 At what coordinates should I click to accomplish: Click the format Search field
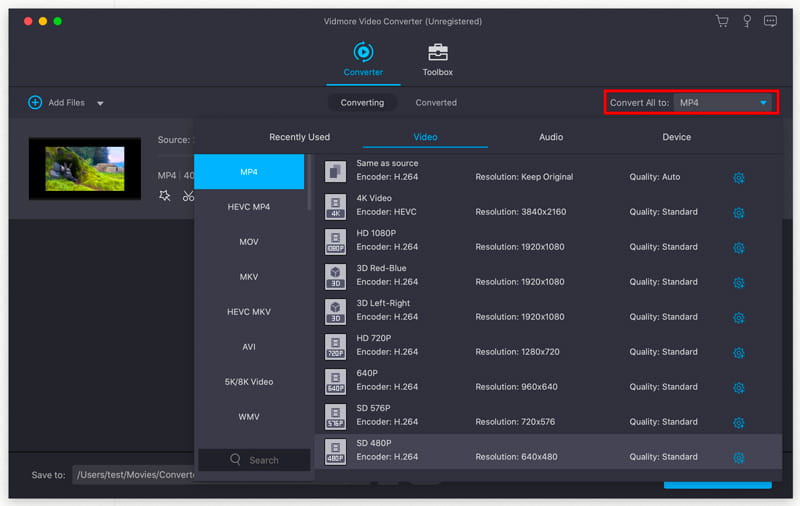pyautogui.click(x=254, y=460)
